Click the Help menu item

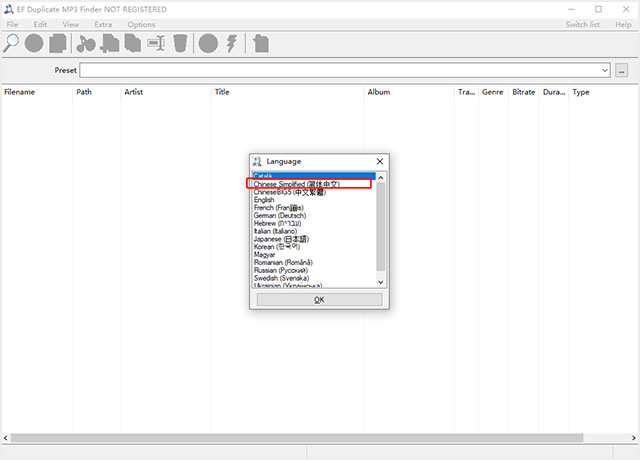[x=623, y=24]
